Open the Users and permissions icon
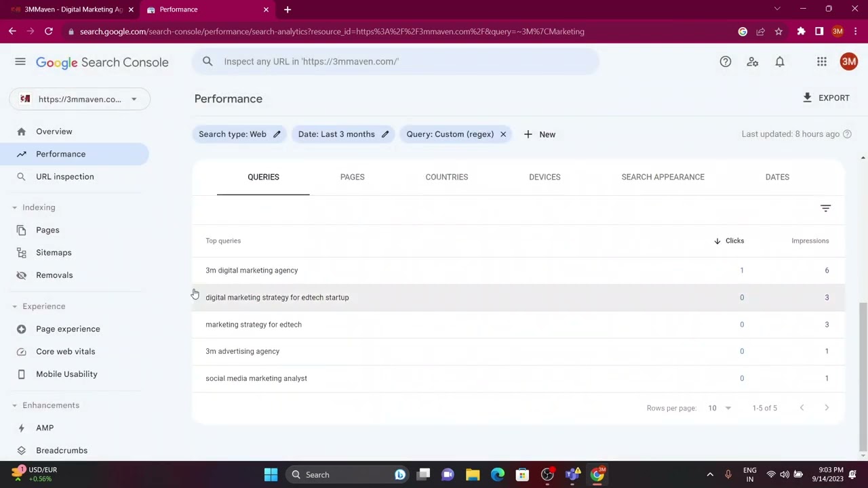 (x=753, y=62)
